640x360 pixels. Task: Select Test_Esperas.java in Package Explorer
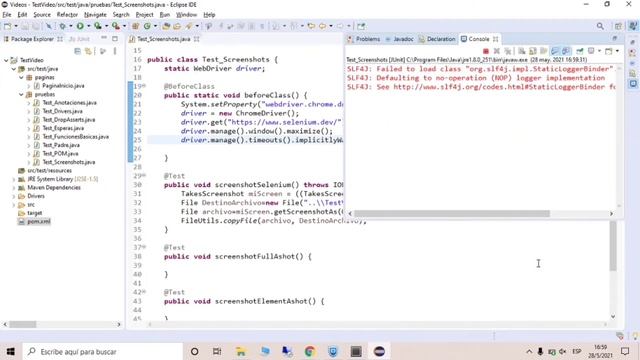coord(63,128)
